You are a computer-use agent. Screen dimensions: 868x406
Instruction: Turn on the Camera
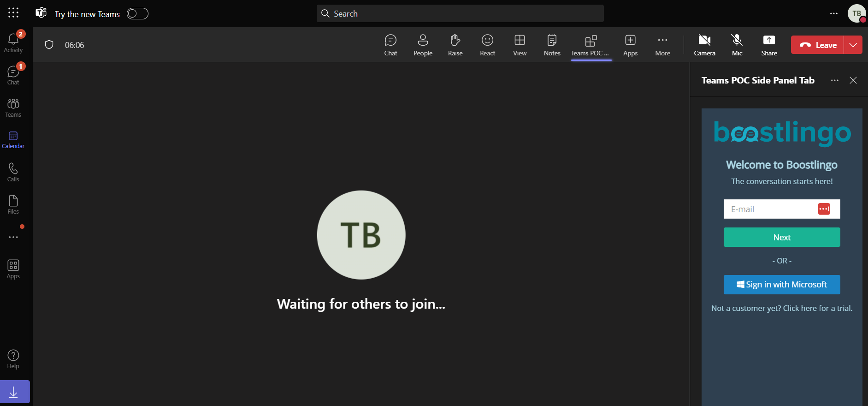(704, 45)
